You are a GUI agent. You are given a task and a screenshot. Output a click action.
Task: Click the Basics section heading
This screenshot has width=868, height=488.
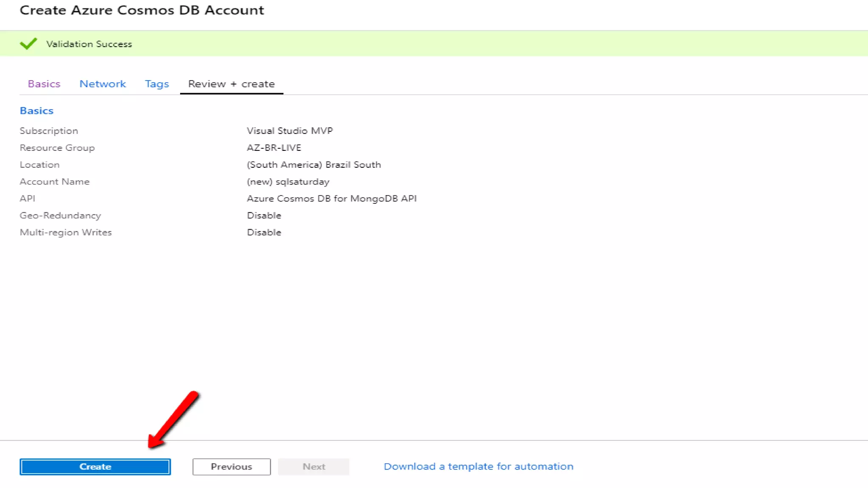36,111
